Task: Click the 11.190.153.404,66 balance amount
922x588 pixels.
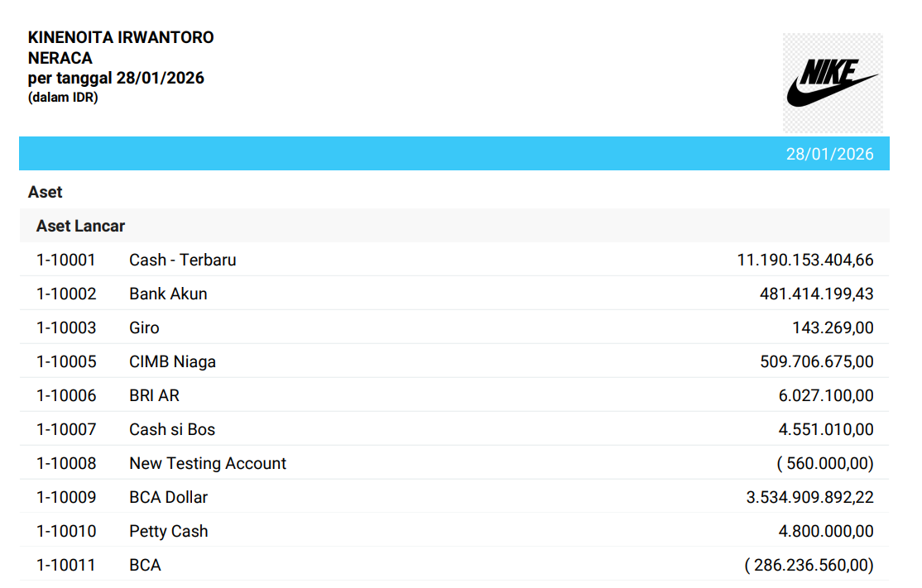Action: [x=804, y=260]
